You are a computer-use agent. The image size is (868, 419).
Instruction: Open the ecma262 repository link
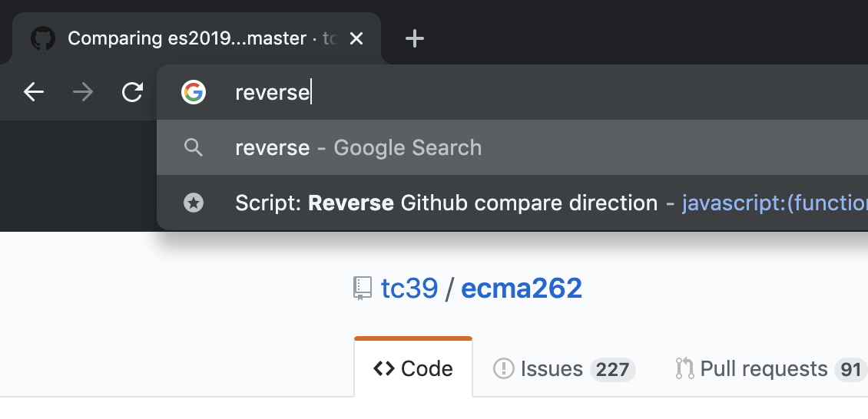point(522,289)
